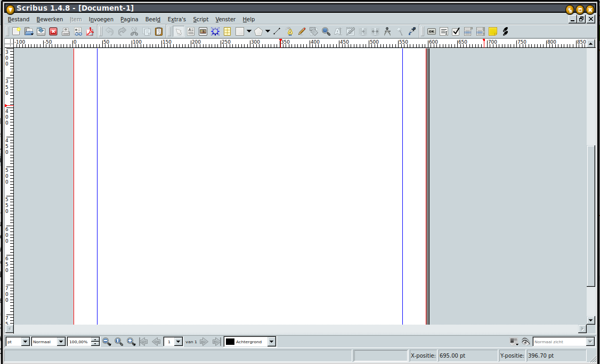Insert PDF check box tool
Image resolution: width=600 pixels, height=364 pixels.
point(456,31)
